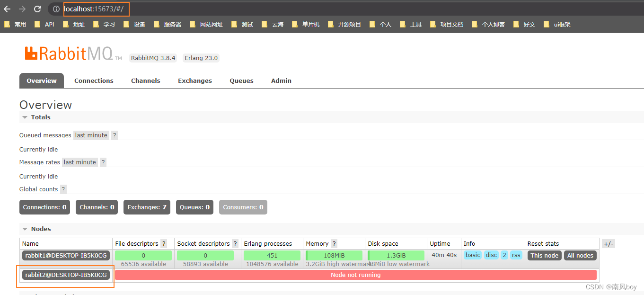Screen dimensions: 644x295
Task: Click the Exchanges: 7 count button
Action: pos(147,207)
